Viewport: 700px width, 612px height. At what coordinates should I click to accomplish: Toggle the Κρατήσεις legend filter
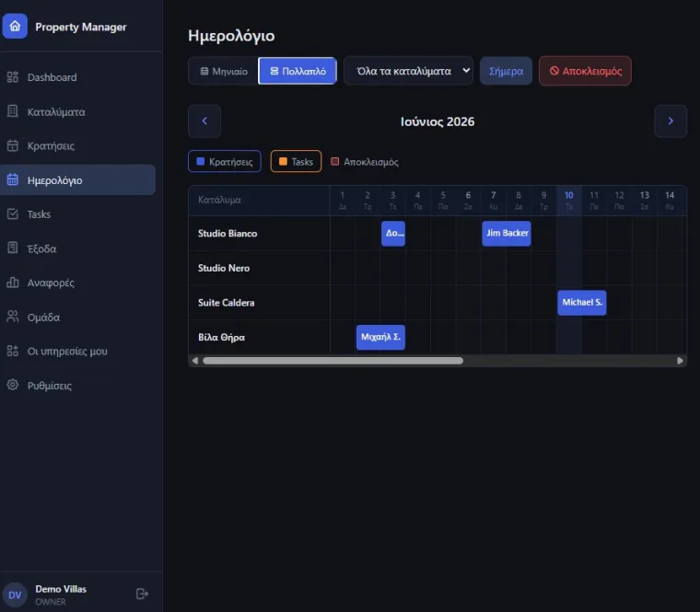[x=225, y=161]
